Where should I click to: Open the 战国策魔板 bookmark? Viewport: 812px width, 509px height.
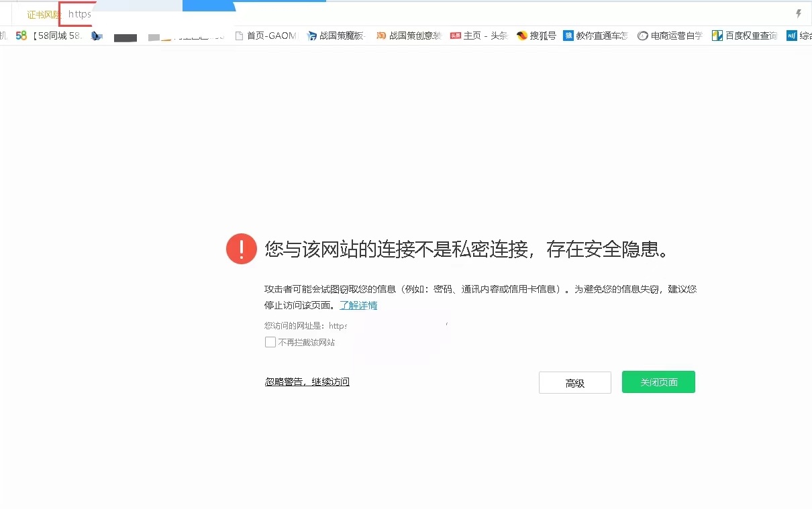click(336, 35)
